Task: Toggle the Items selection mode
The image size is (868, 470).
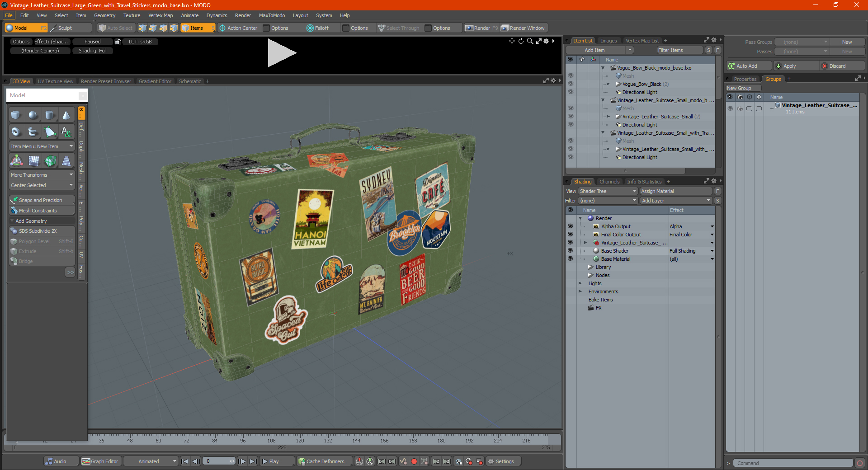Action: tap(198, 28)
